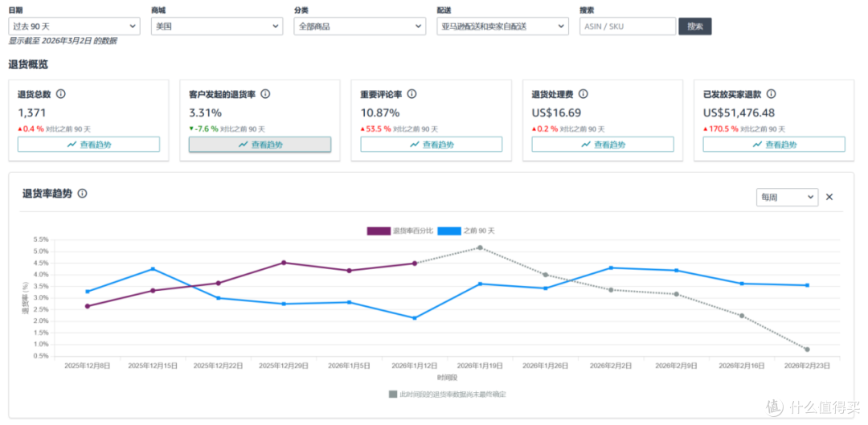Select blue data point at 2026年2月2日
This screenshot has height=425, width=868.
click(x=611, y=268)
